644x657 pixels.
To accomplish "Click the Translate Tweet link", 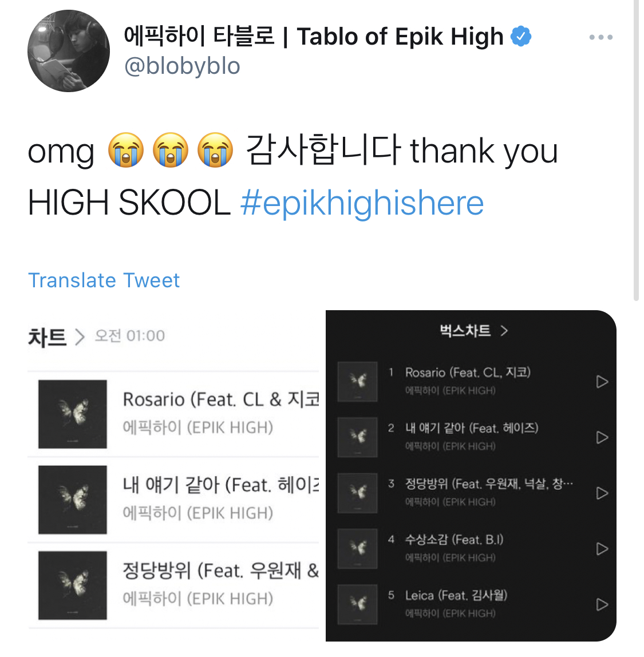I will (104, 280).
